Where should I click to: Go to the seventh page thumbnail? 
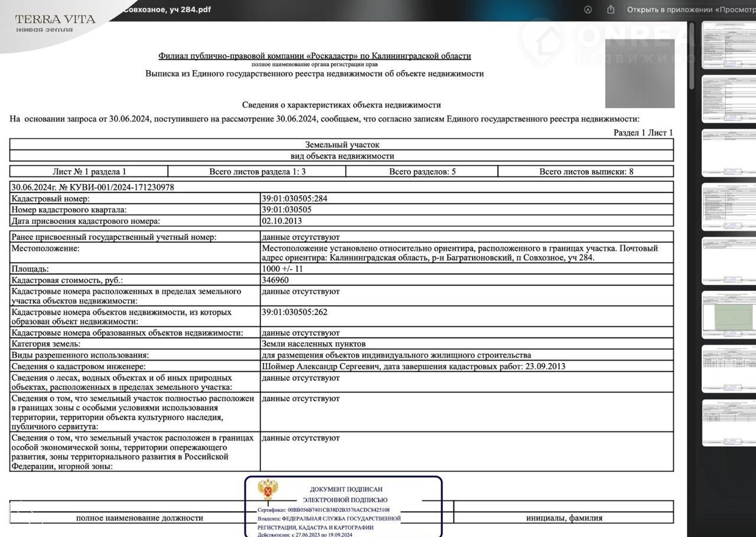point(728,368)
